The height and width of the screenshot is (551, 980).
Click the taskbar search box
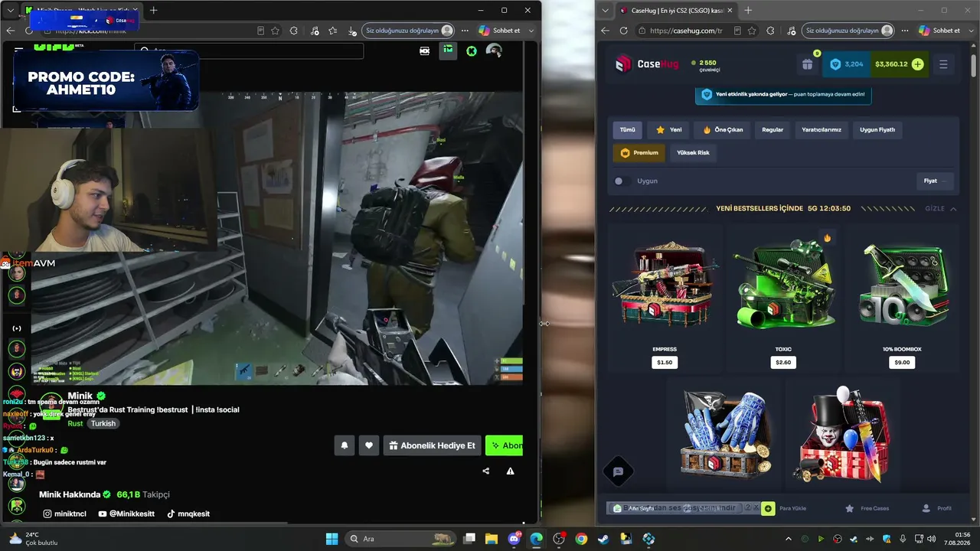400,539
